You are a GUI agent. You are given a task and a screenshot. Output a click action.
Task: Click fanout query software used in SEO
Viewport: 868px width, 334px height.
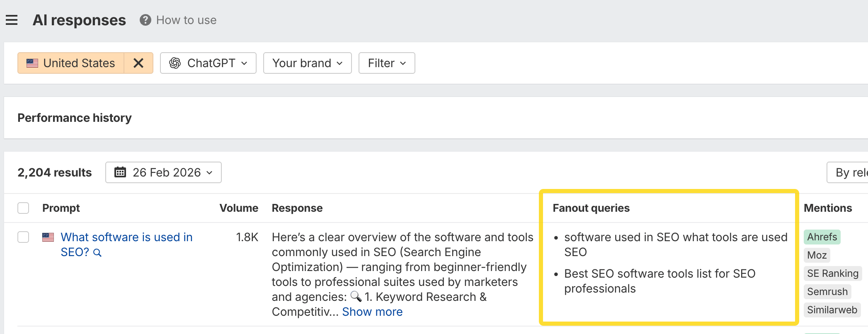(x=676, y=244)
